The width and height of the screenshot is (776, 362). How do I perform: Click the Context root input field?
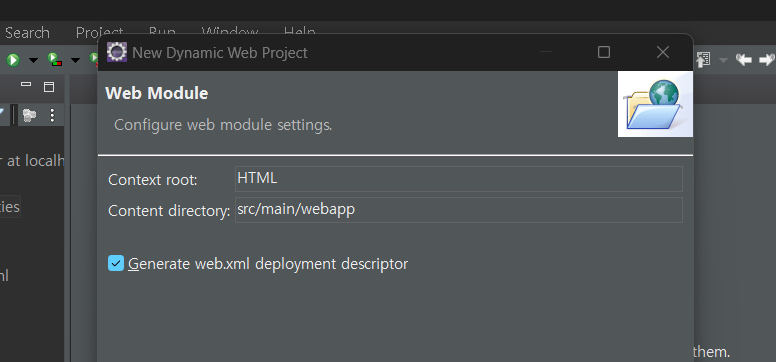pos(459,179)
